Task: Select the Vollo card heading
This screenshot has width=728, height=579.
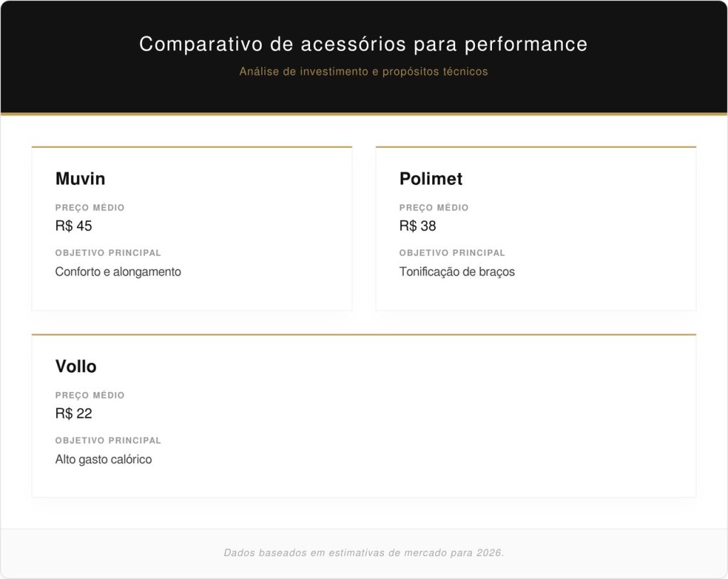Action: coord(76,366)
